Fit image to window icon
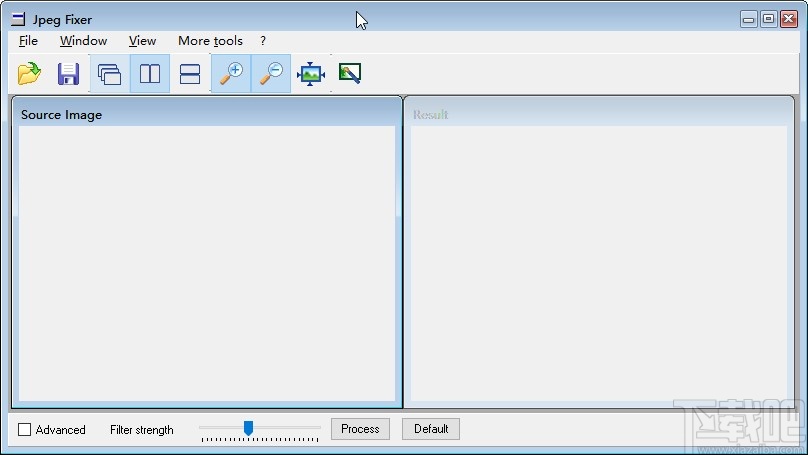This screenshot has width=808, height=455. [x=311, y=74]
